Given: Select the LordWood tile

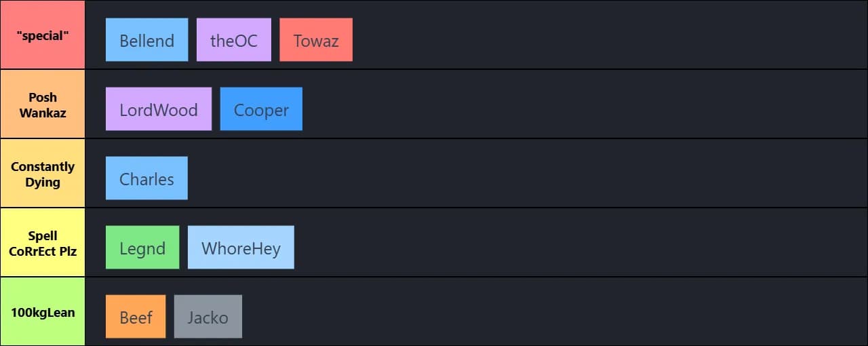Looking at the screenshot, I should [x=159, y=109].
